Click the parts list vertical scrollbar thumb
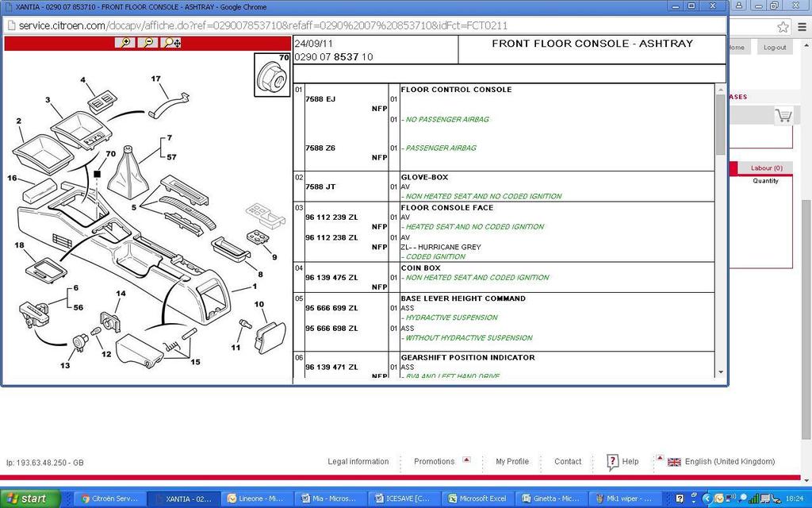The image size is (812, 508). (720, 125)
